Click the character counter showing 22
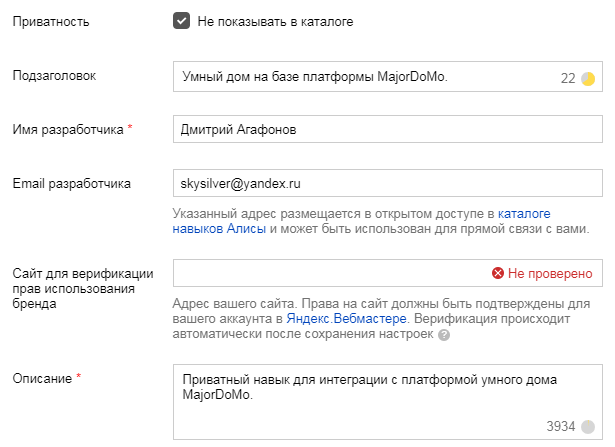 [x=567, y=78]
